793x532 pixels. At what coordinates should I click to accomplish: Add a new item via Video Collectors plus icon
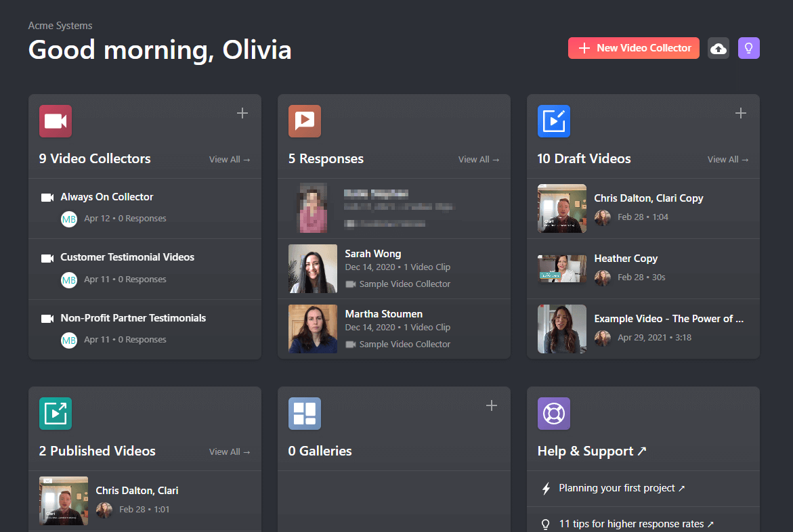(242, 113)
